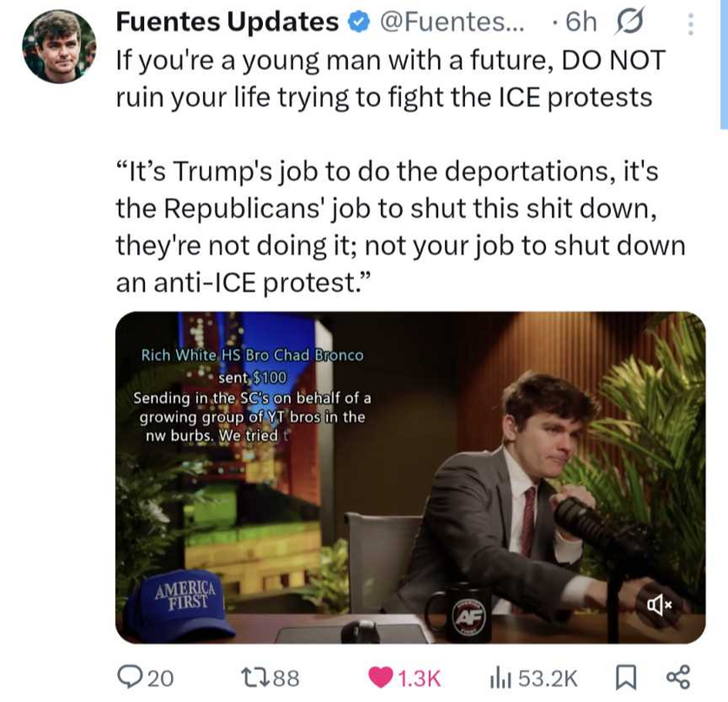Click the 88 reposts count

[x=286, y=679]
